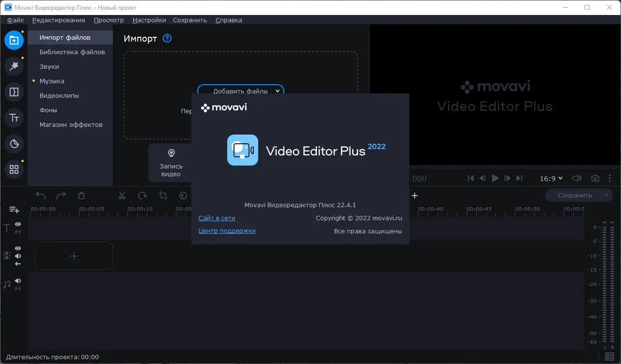Click the Crop tool icon
621x364 pixels.
click(163, 196)
